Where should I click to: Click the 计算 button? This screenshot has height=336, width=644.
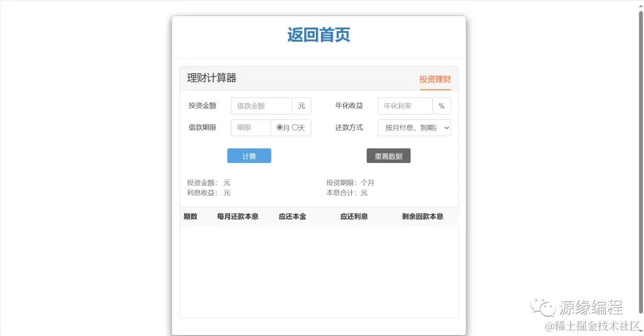249,156
